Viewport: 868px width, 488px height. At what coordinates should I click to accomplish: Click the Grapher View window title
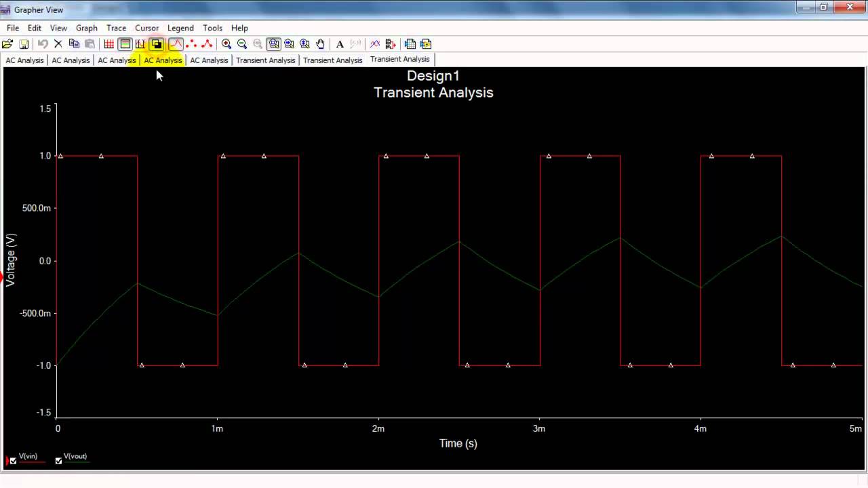[x=39, y=9]
